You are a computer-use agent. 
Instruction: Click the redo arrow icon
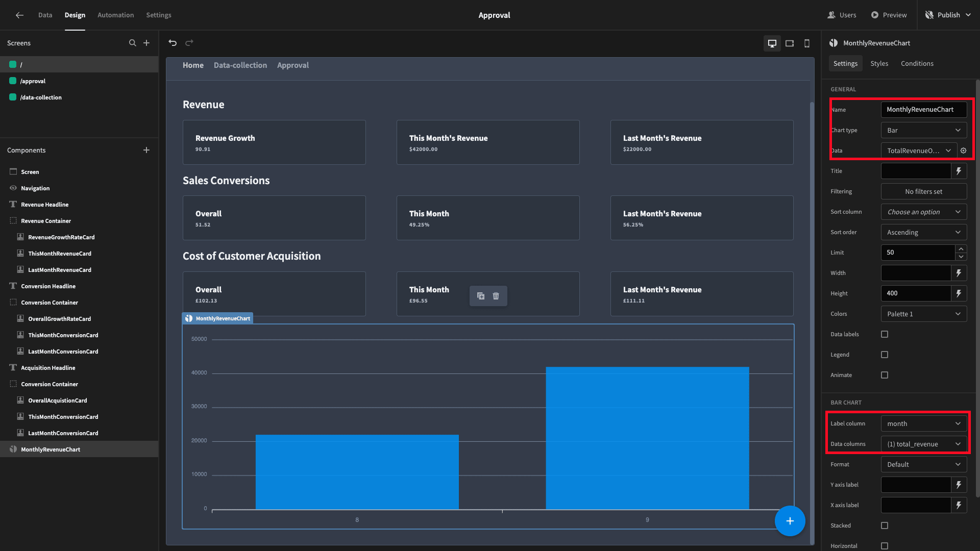(x=189, y=43)
